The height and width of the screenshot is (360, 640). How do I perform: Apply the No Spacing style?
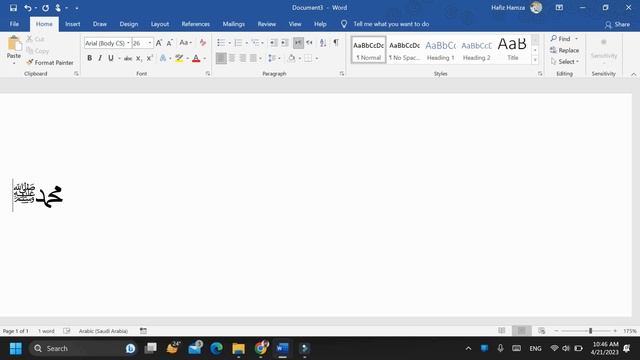click(x=404, y=50)
